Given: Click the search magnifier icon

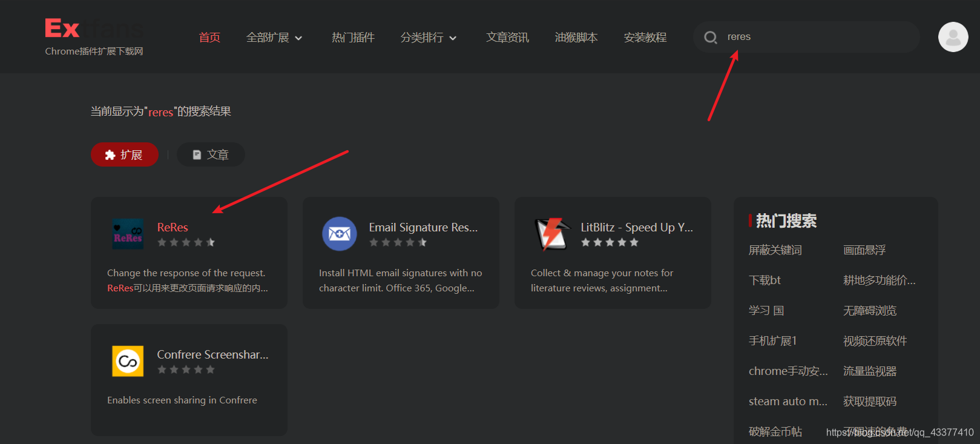Looking at the screenshot, I should (x=710, y=38).
